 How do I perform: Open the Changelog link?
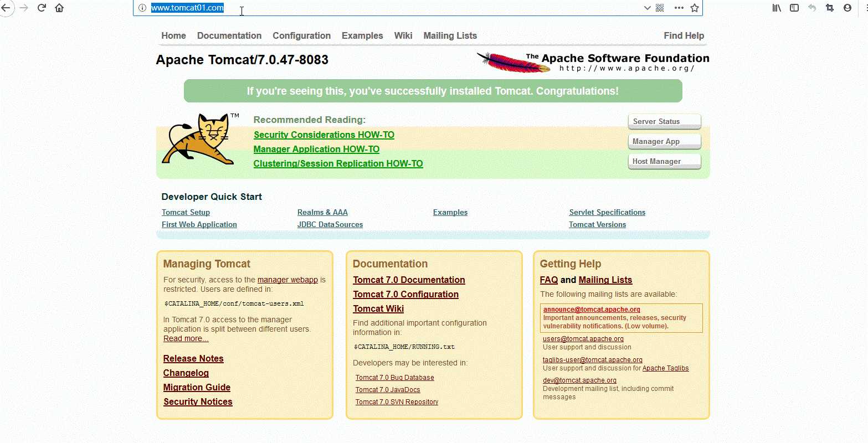186,373
